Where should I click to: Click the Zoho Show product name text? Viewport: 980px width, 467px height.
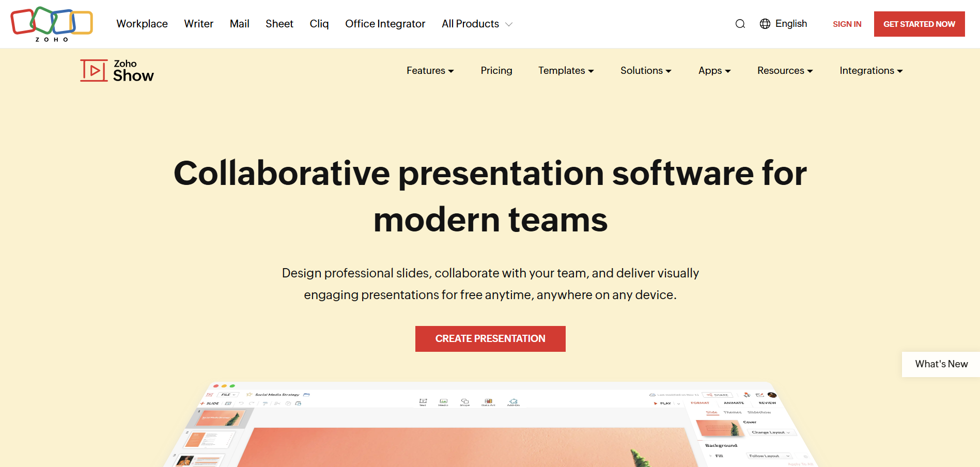133,71
